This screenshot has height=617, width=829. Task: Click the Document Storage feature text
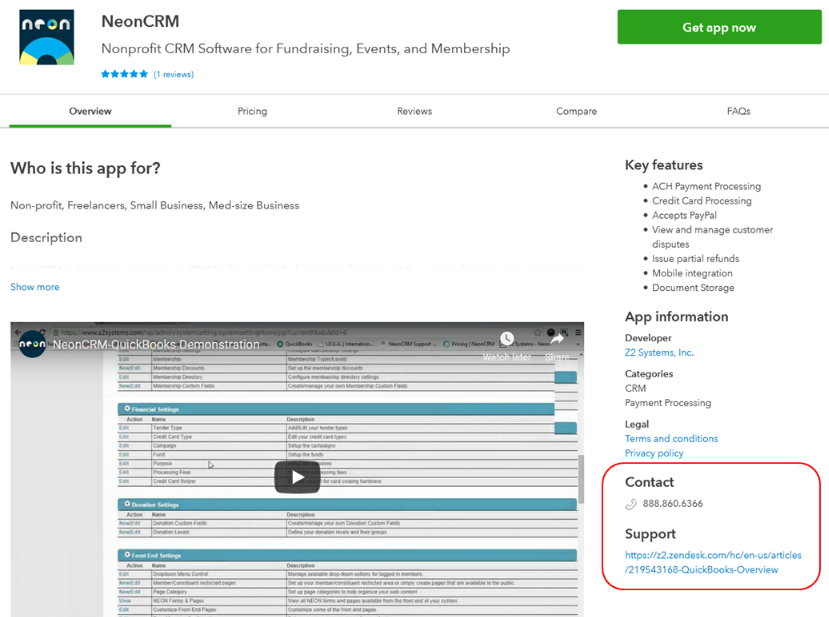click(x=693, y=288)
